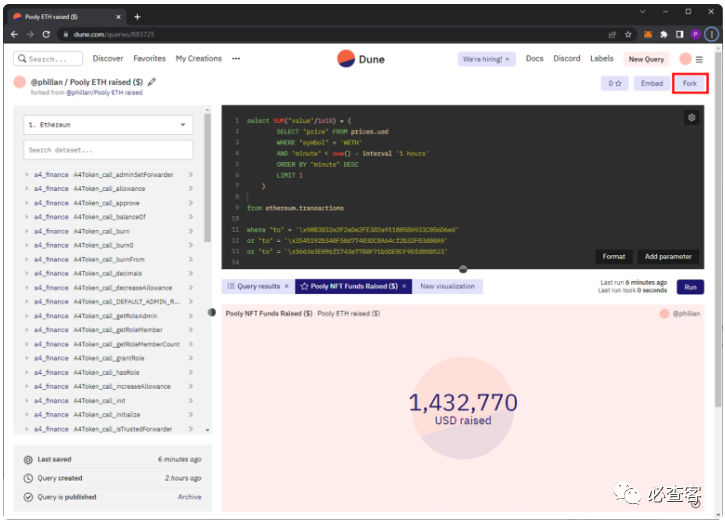Open the Labels link
Viewport: 725px width, 526px height.
(x=602, y=58)
